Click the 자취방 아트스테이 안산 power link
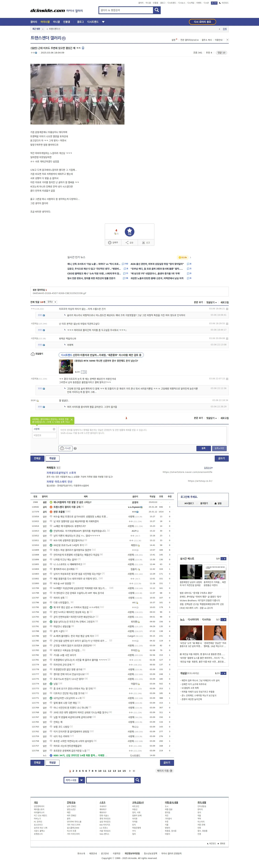 click(59, 482)
